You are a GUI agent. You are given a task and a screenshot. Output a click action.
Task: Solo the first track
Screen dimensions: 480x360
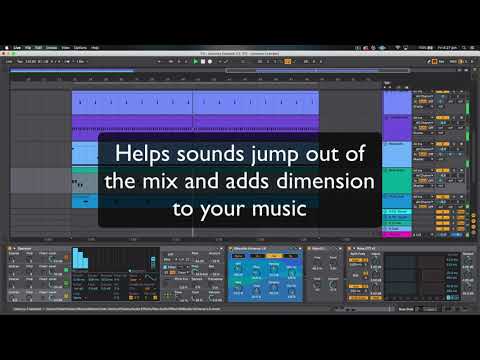point(455,91)
